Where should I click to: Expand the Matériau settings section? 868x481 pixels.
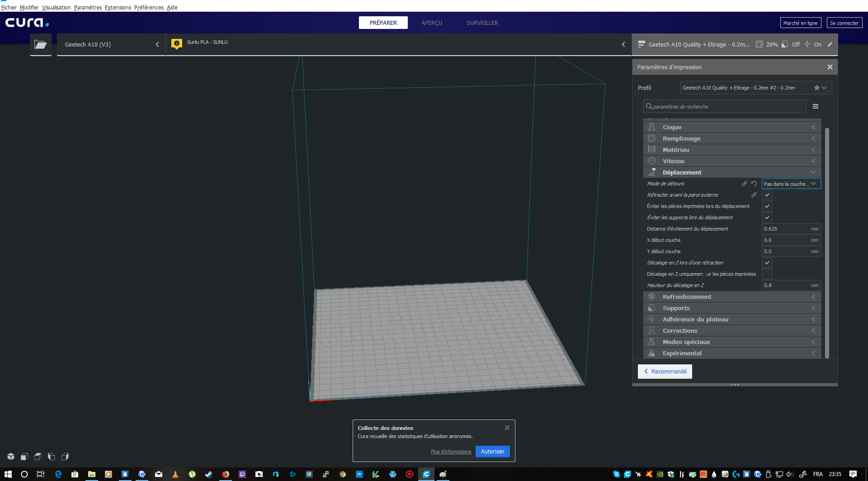coord(732,150)
